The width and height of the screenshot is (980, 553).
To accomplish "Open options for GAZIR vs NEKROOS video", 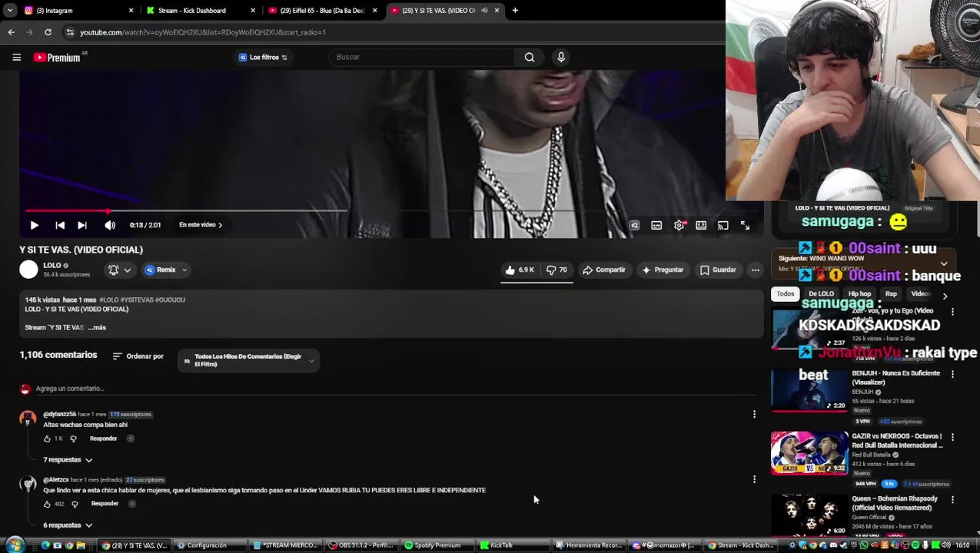I will click(953, 437).
